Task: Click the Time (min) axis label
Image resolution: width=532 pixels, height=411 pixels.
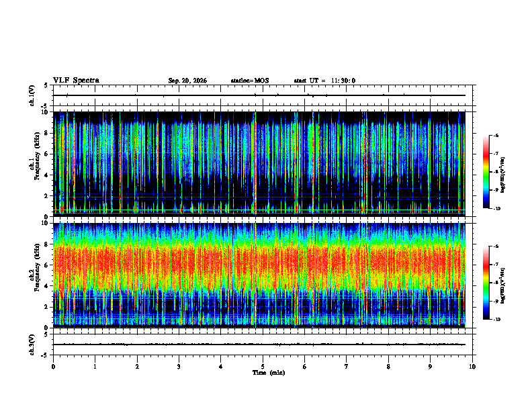Action: pos(269,373)
